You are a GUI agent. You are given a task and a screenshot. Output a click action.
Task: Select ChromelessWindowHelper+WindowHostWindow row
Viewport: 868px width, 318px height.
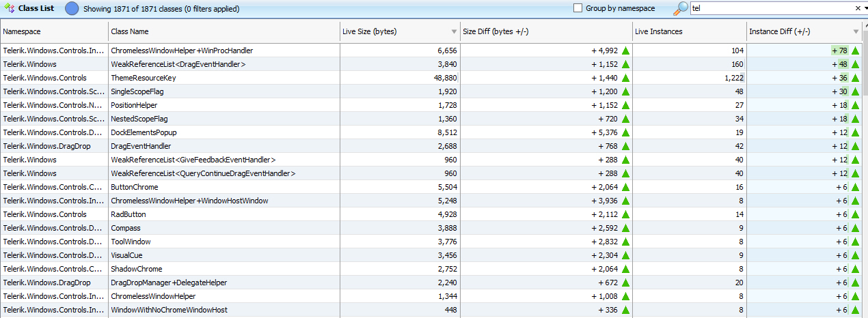tap(431, 201)
